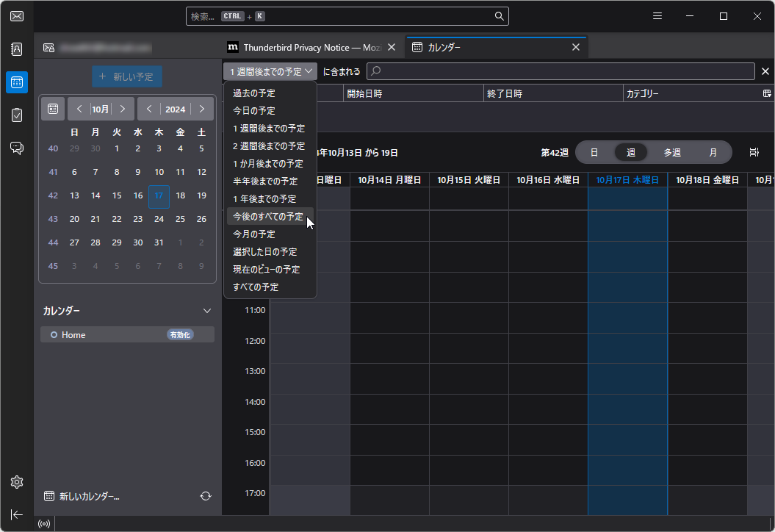This screenshot has height=532, width=775.
Task: Open Settings gear in sidebar
Action: [x=17, y=482]
